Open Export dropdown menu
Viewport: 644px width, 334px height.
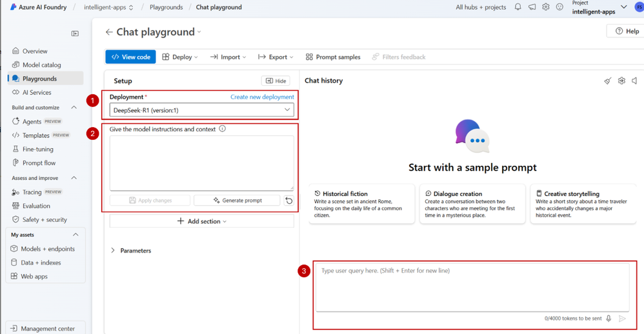276,57
